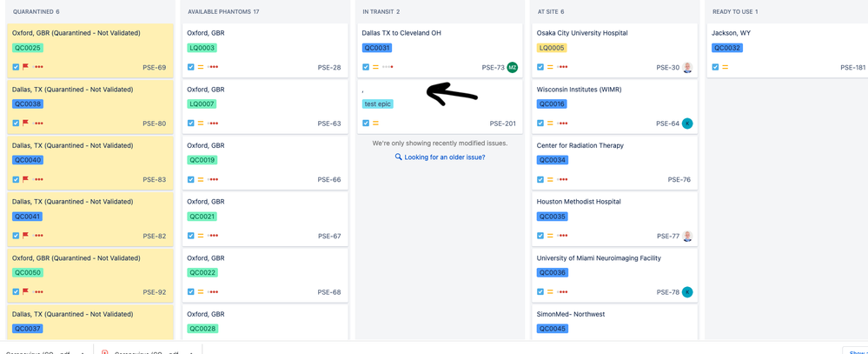The width and height of the screenshot is (868, 354).
Task: Click the priority icon on card PSE-201
Action: (x=375, y=123)
